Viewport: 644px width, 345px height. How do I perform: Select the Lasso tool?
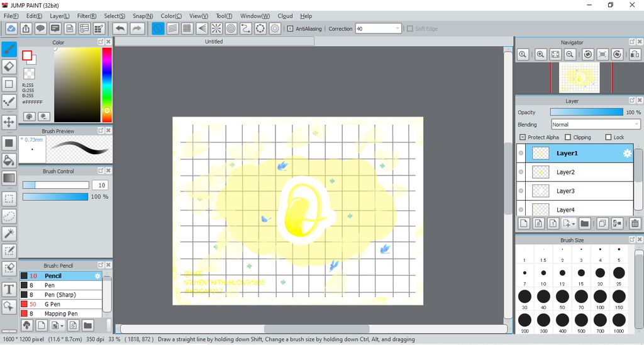[x=9, y=216]
